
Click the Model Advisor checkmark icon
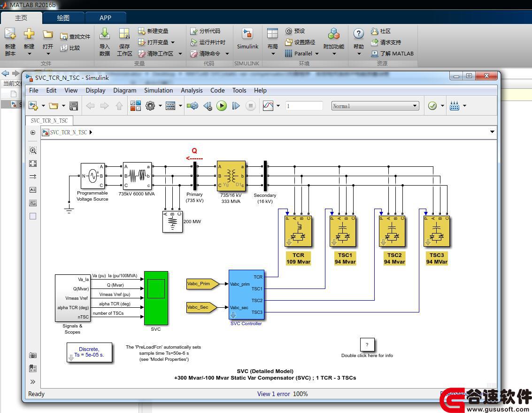pyautogui.click(x=432, y=106)
